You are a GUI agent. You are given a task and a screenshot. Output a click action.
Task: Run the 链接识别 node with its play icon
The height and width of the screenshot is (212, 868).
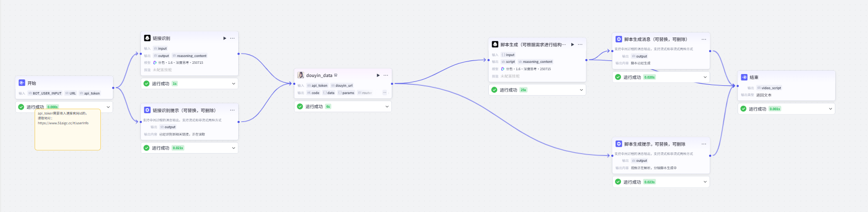tap(225, 38)
